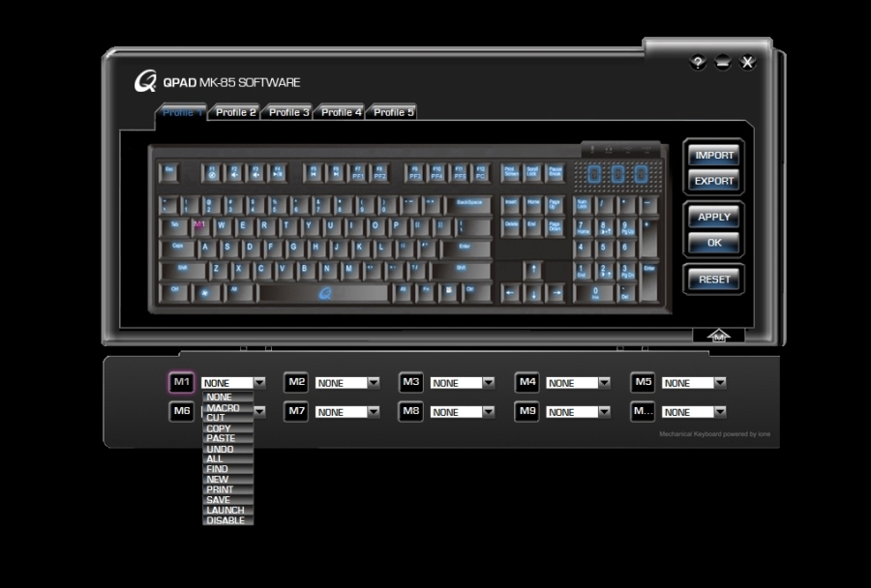Select the F3 volume up key
Viewport: 871px width, 588px height.
(255, 173)
